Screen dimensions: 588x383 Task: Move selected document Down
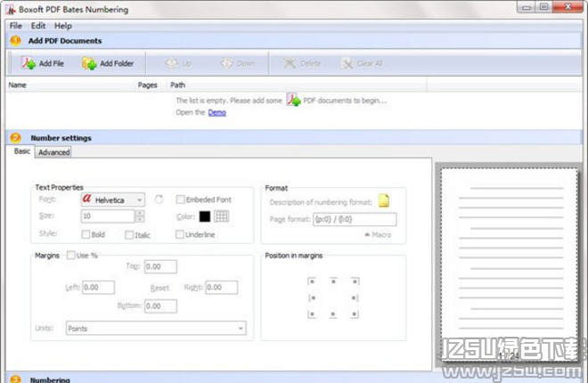click(x=237, y=63)
